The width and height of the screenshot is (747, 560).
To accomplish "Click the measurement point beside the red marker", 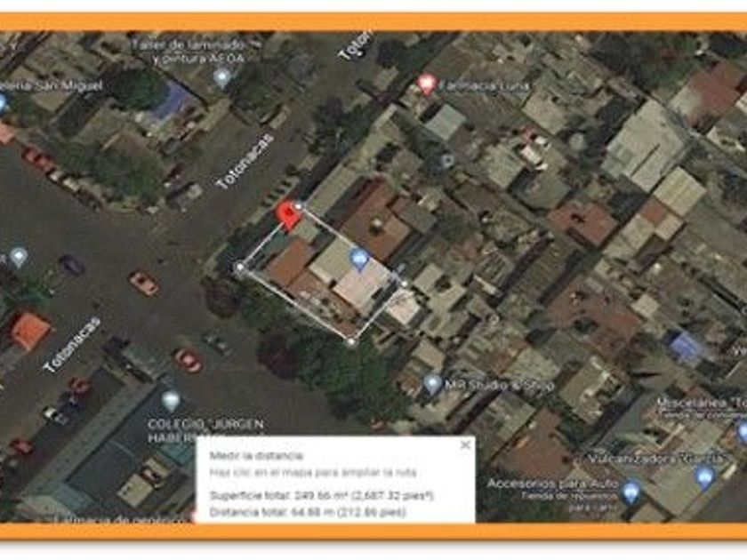I will pyautogui.click(x=299, y=206).
